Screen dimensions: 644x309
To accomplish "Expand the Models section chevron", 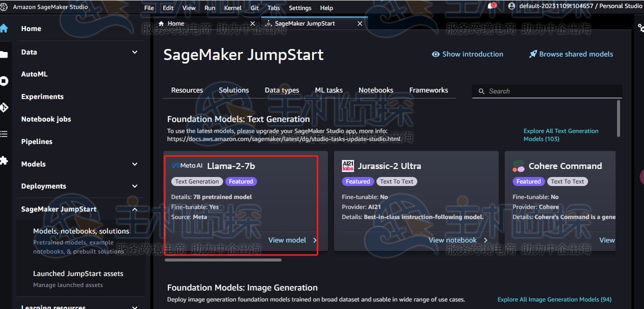I will (135, 164).
